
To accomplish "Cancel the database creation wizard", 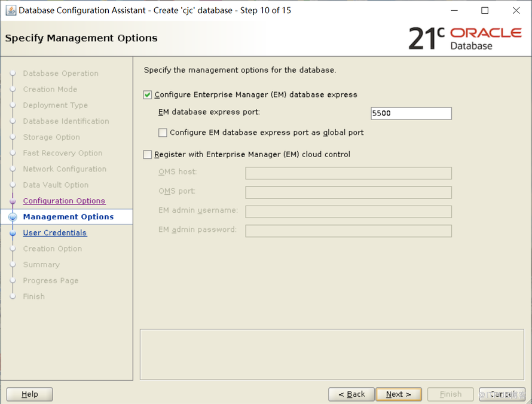I will (x=502, y=394).
